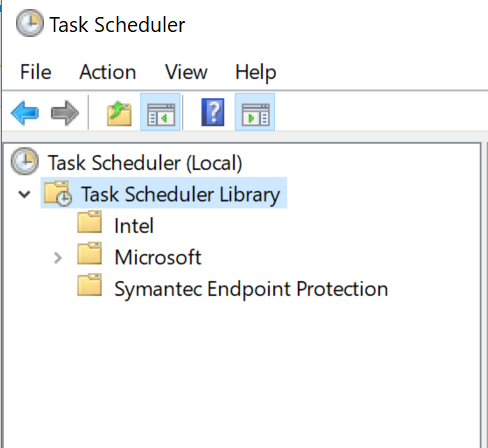488x448 pixels.
Task: Open the Action menu
Action: 108,72
